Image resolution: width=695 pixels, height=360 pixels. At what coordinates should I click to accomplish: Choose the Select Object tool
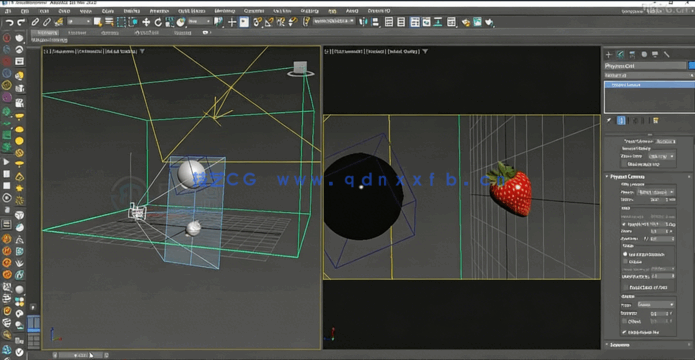(98, 22)
